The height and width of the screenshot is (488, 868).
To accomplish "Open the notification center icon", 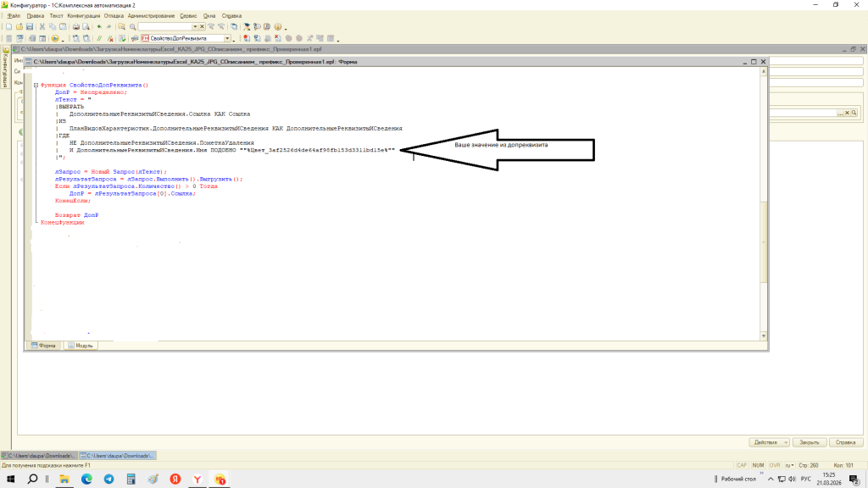I will [854, 480].
